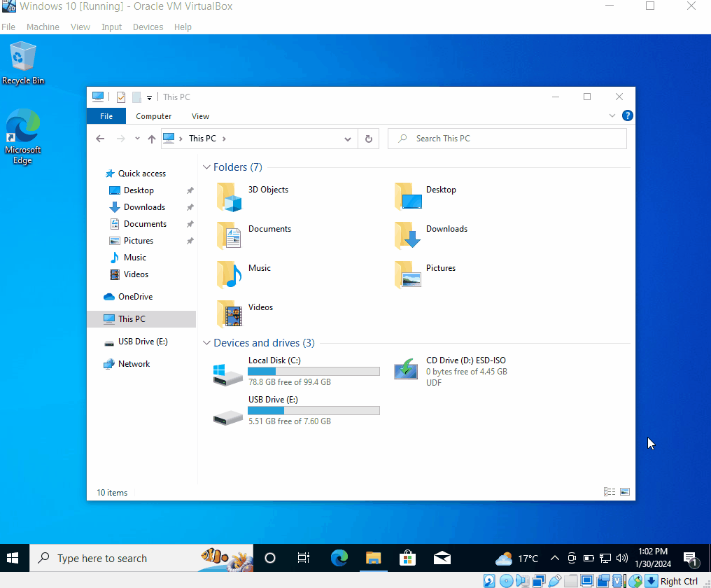
Task: Open Pictures in Quick access sidebar
Action: point(139,241)
